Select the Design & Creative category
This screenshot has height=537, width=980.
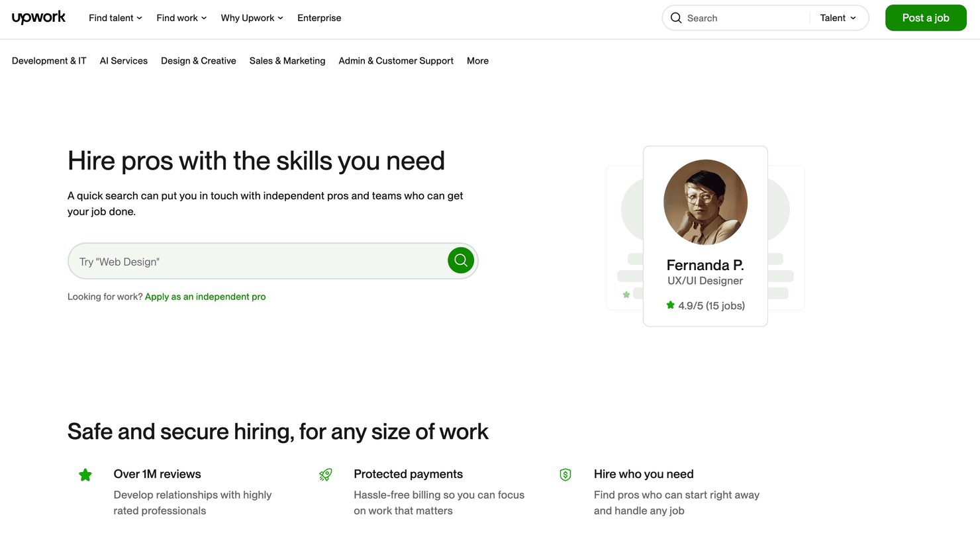tap(199, 60)
